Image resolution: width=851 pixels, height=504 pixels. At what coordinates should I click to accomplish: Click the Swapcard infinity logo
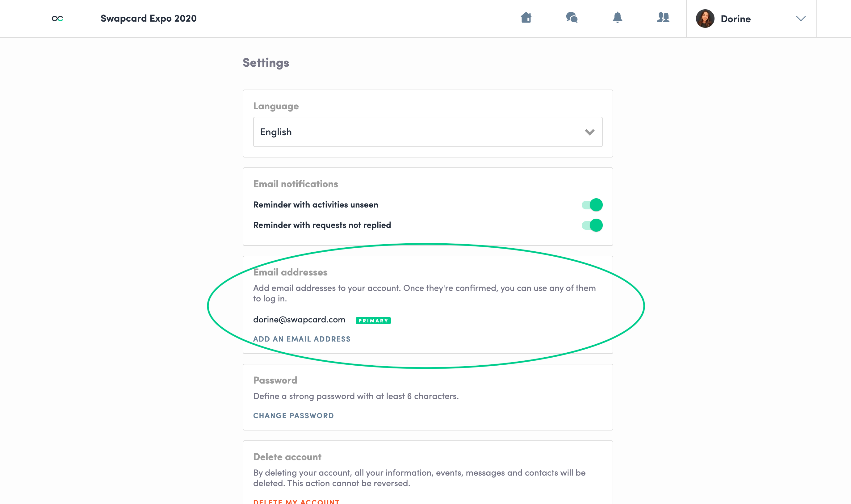tap(57, 18)
